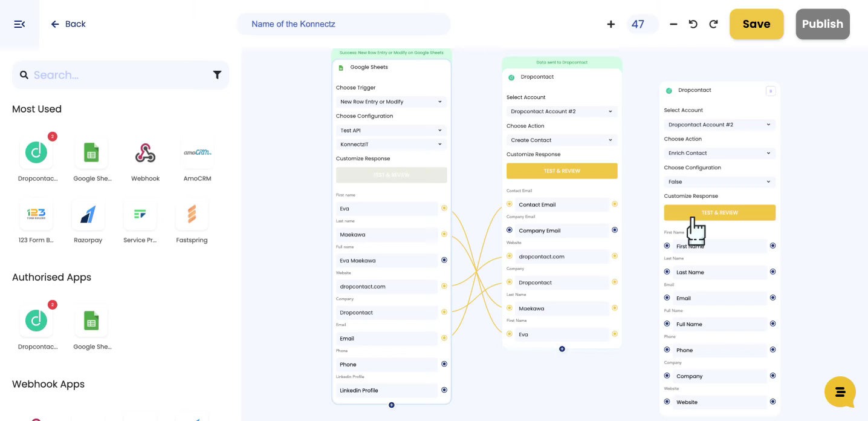Undo the last canvas change
Image resolution: width=868 pixels, height=421 pixels.
click(693, 24)
